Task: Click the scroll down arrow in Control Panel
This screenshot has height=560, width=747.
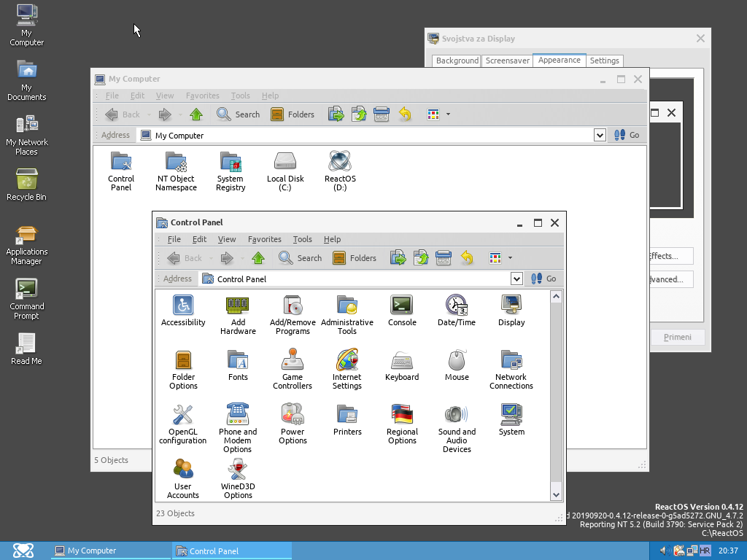Action: point(556,495)
